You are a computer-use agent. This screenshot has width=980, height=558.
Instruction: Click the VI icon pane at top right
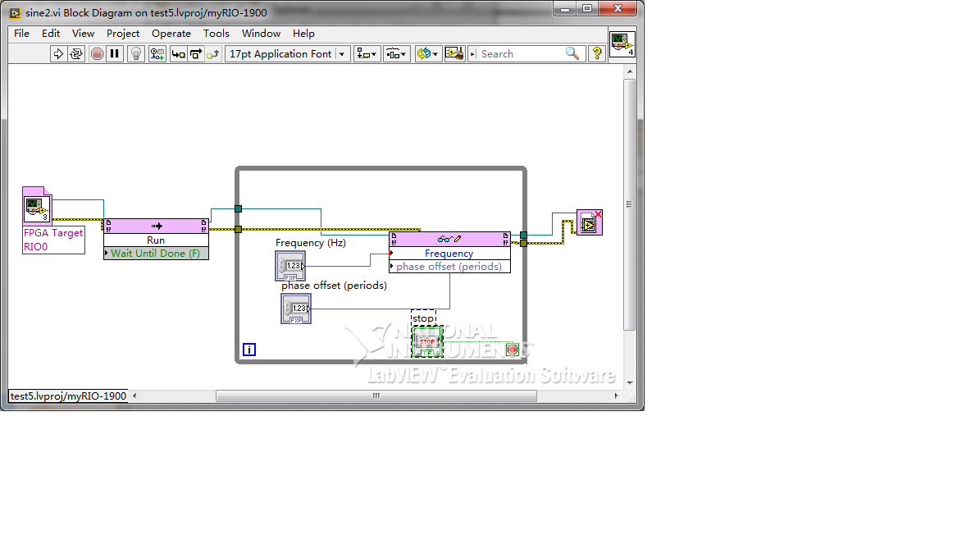tap(622, 44)
